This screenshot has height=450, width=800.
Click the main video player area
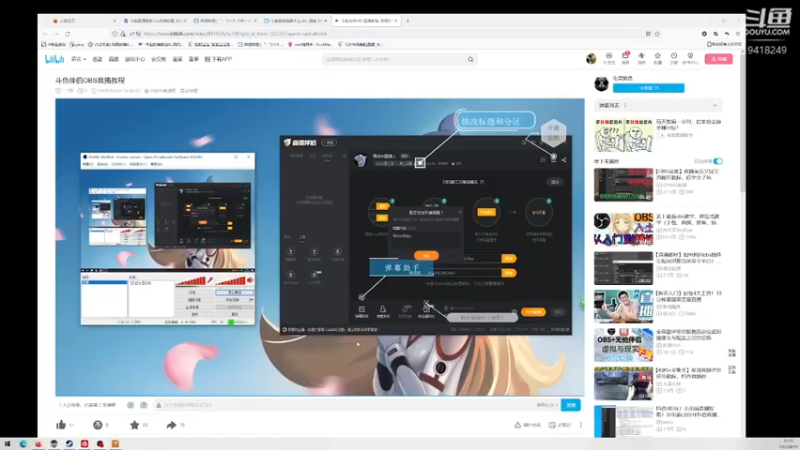320,247
